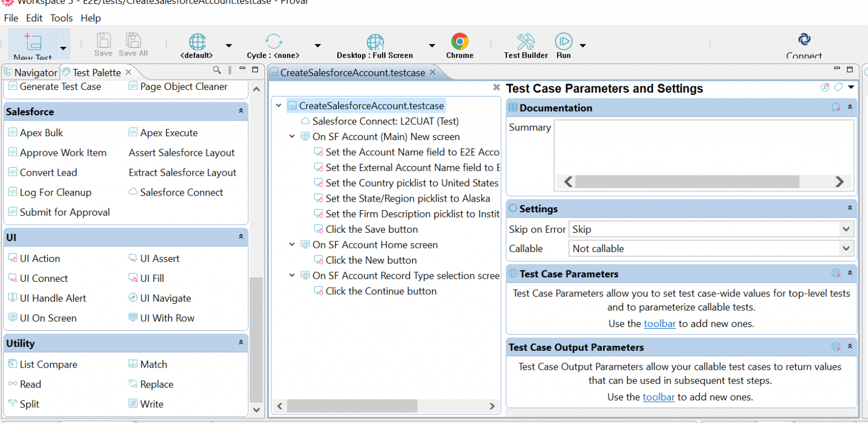Screen dimensions: 868x423
Task: Select the Chrome browser icon
Action: coord(459,42)
